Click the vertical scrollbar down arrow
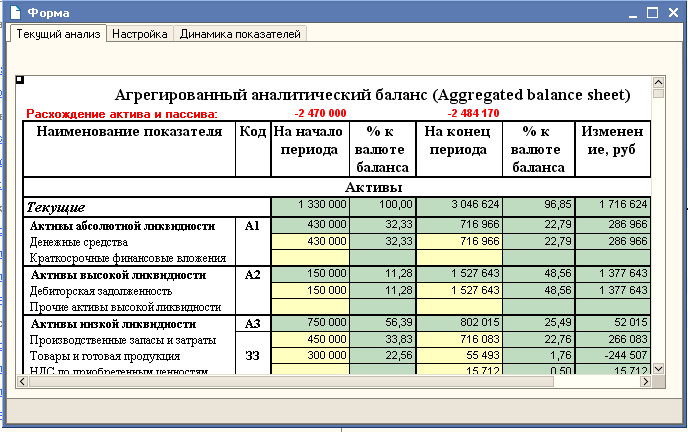The image size is (688, 432). tap(658, 369)
